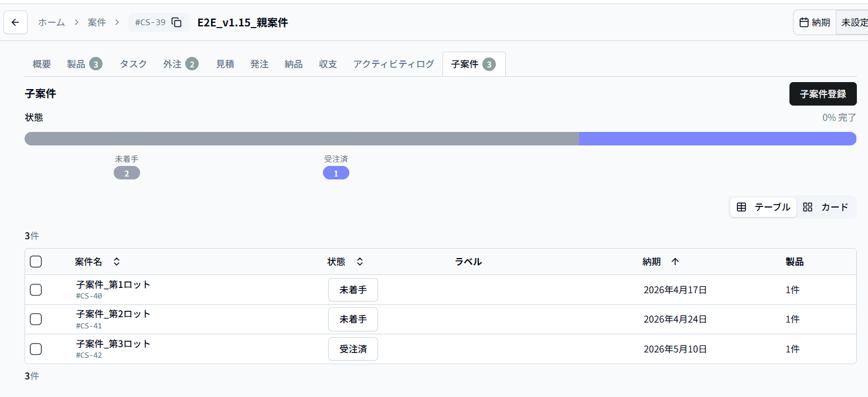This screenshot has height=397, width=868.
Task: Open the 子案件_第2ロット row
Action: click(x=111, y=314)
